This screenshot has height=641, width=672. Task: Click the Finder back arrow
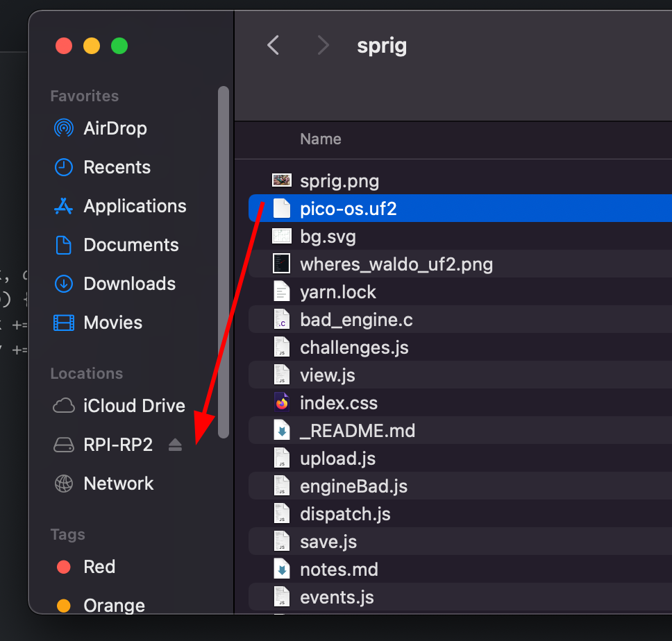(274, 46)
